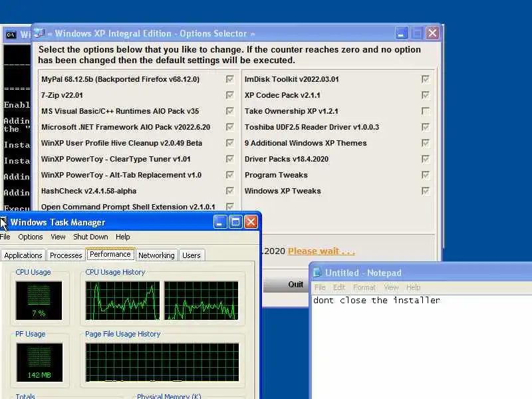Click 'Program Tweaks' label text

coord(276,175)
